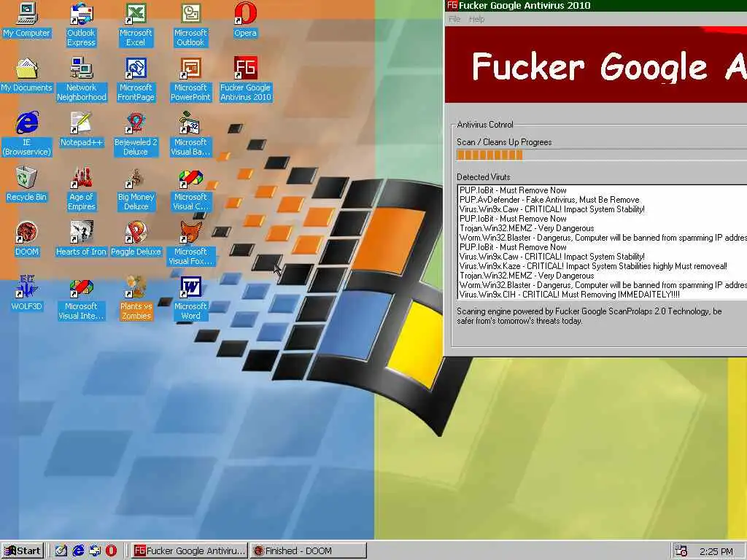This screenshot has width=747, height=560.
Task: Select the Notepad++ desktop shortcut
Action: click(82, 130)
